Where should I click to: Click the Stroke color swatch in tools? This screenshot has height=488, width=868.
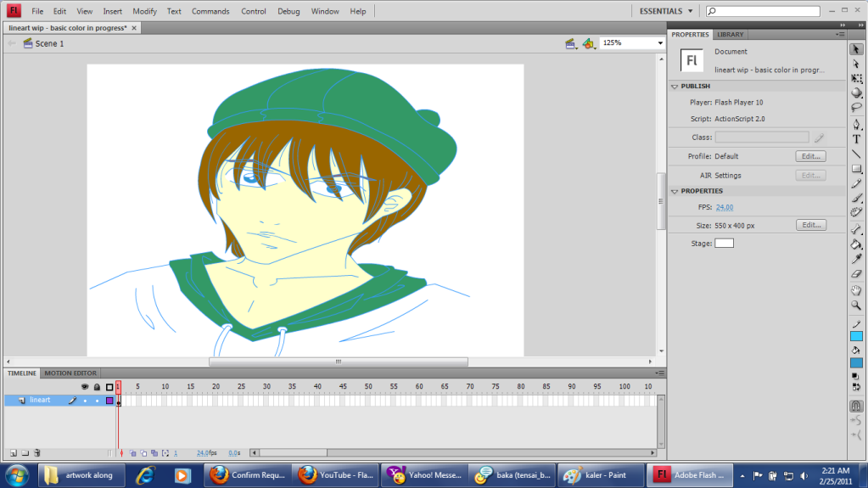856,336
